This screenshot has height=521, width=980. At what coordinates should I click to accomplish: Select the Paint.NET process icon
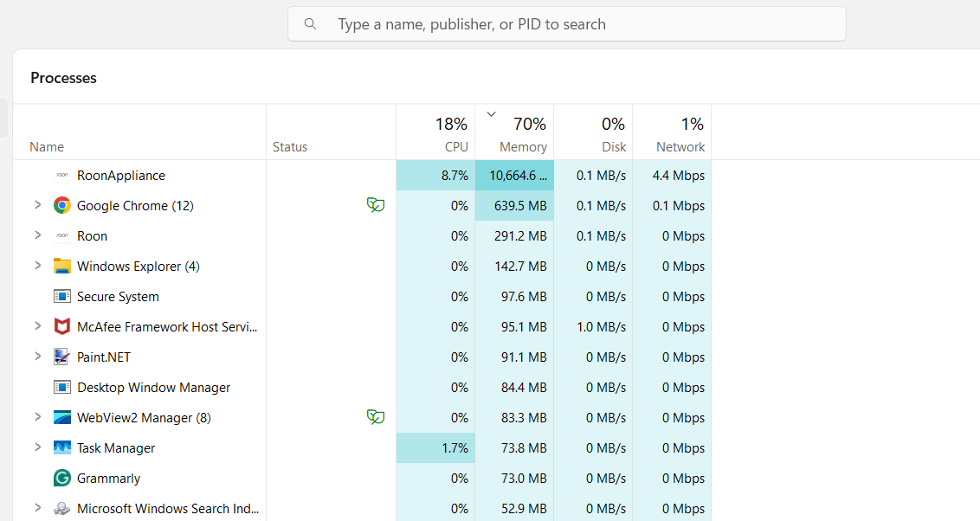coord(61,357)
